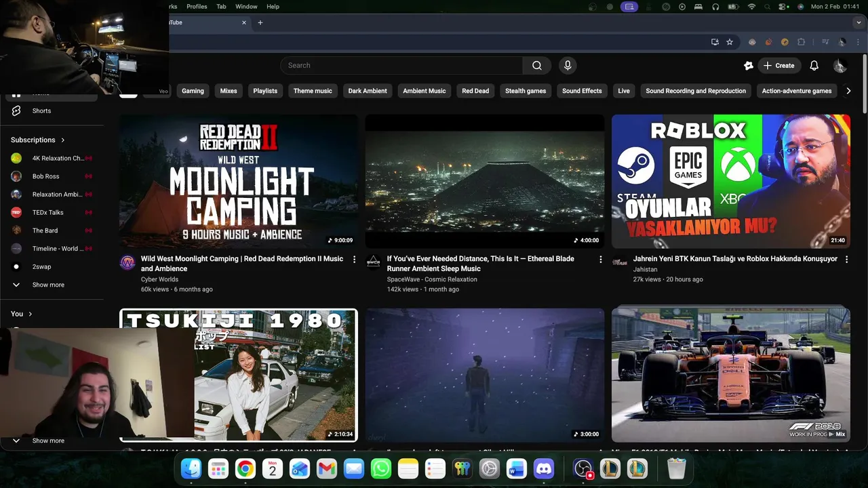Open YouTube notifications bell
Viewport: 868px width, 488px height.
click(814, 66)
